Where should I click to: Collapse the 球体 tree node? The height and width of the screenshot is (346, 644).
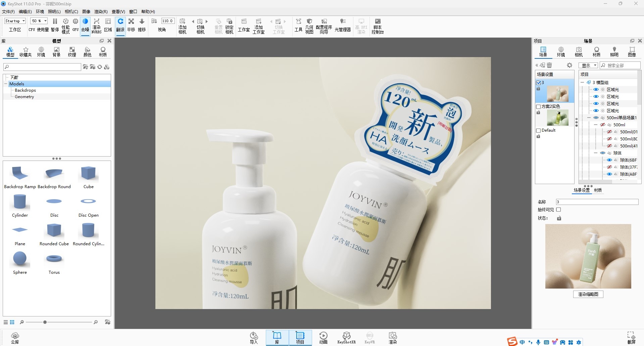(x=596, y=153)
